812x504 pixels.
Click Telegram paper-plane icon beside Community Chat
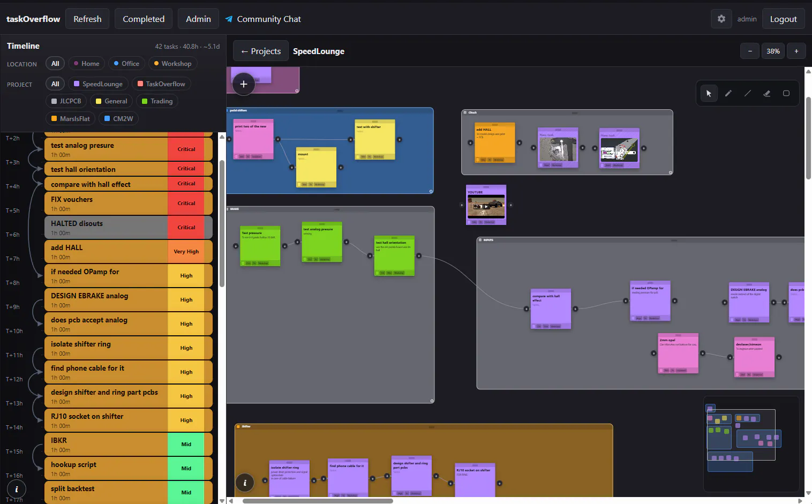tap(229, 19)
